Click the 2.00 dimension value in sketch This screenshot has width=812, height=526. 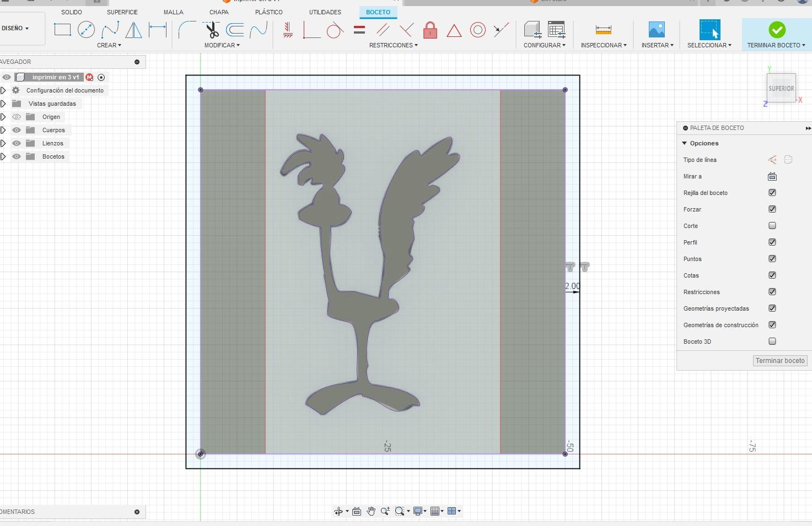572,286
